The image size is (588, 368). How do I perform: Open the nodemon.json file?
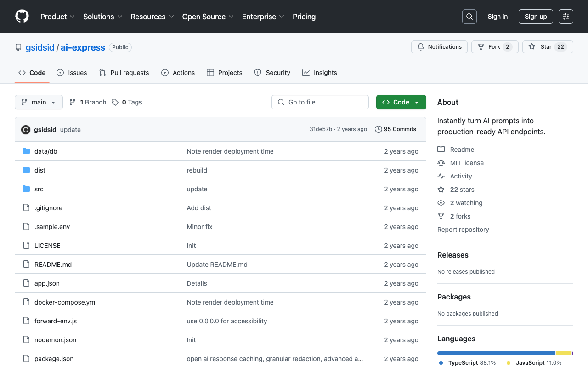[x=56, y=340]
